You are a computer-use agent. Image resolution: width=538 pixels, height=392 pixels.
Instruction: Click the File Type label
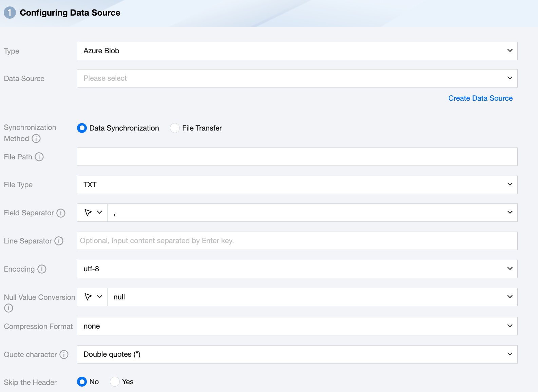pyautogui.click(x=18, y=185)
